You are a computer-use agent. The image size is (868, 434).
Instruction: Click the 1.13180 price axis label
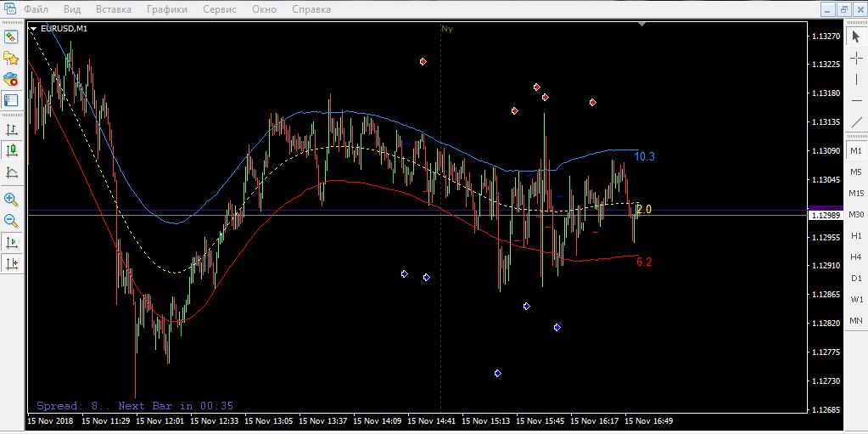click(826, 93)
